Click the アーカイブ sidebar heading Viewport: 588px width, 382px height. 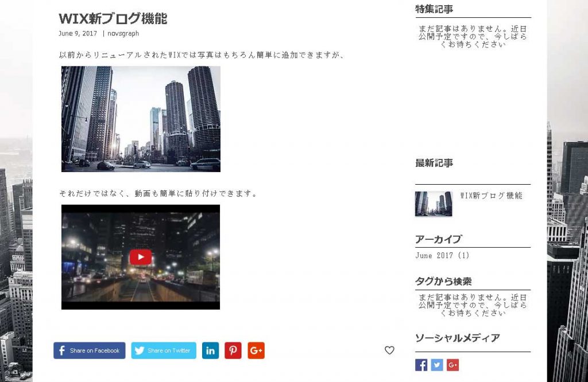pos(438,239)
